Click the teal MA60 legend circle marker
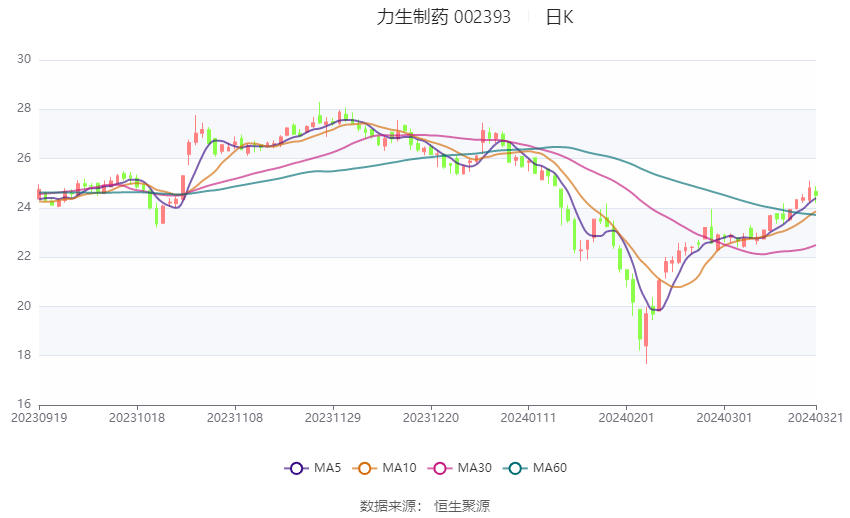The image size is (850, 518). [515, 468]
